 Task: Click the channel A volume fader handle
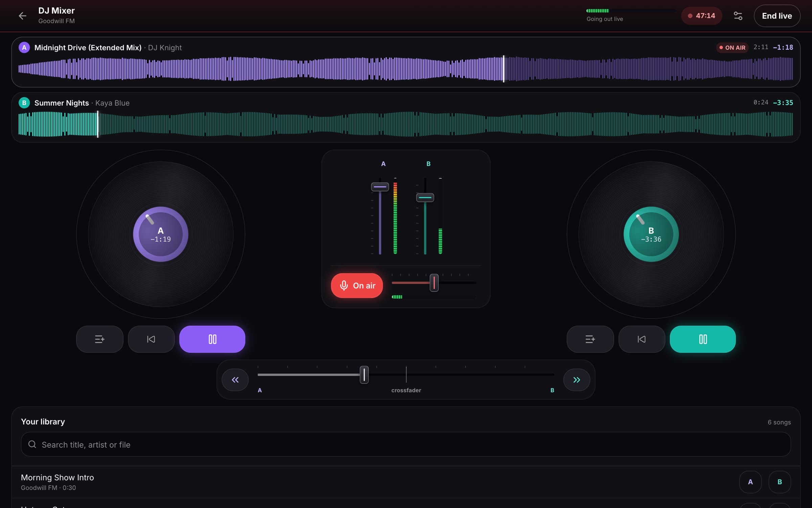click(x=380, y=187)
